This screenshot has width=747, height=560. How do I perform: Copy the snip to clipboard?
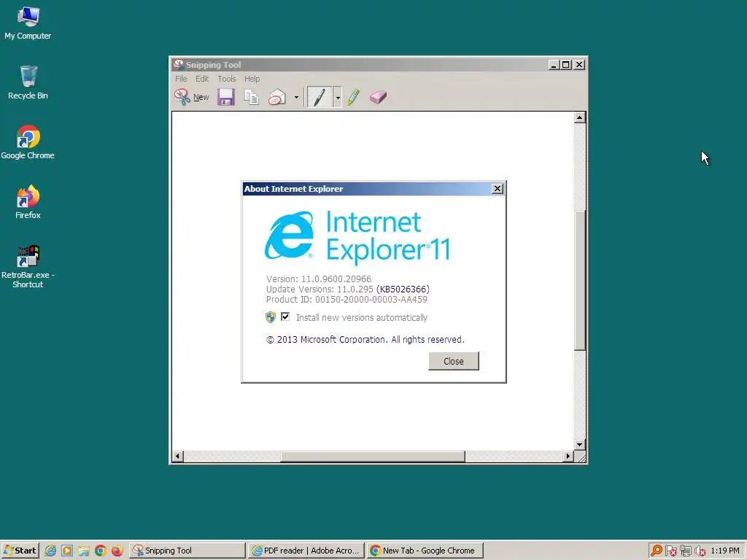(x=252, y=97)
